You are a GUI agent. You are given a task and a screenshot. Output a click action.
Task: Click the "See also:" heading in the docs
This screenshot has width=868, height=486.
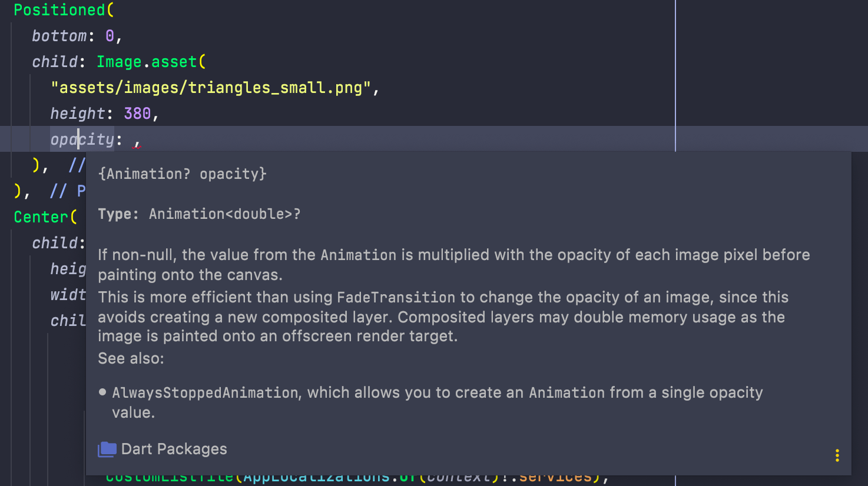131,358
